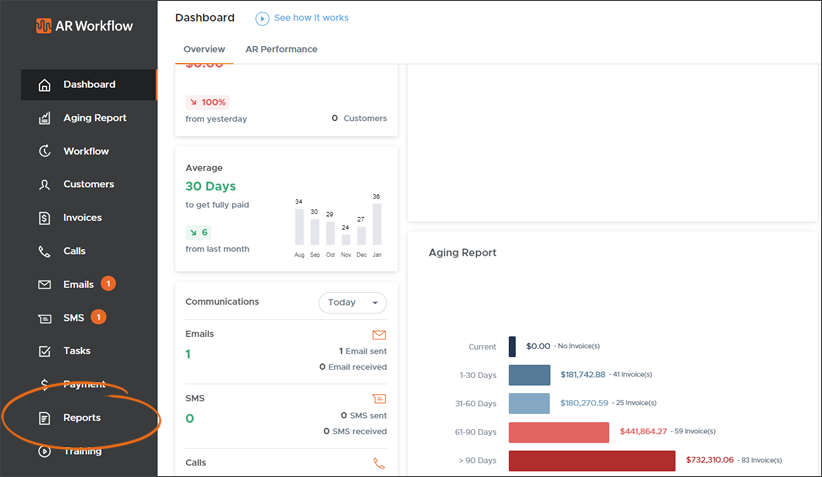The image size is (822, 477).
Task: Switch to the AR Performance tab
Action: [281, 49]
